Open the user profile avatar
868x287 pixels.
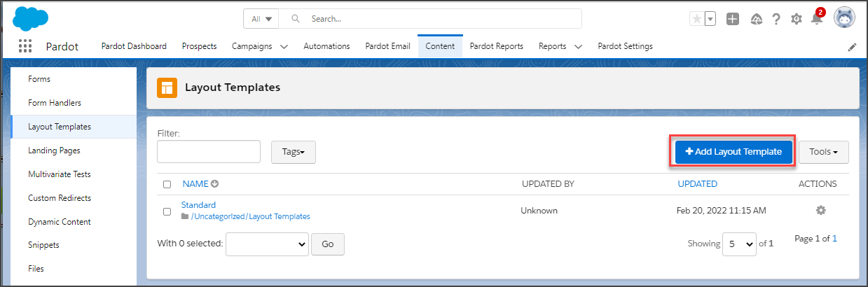pos(844,18)
